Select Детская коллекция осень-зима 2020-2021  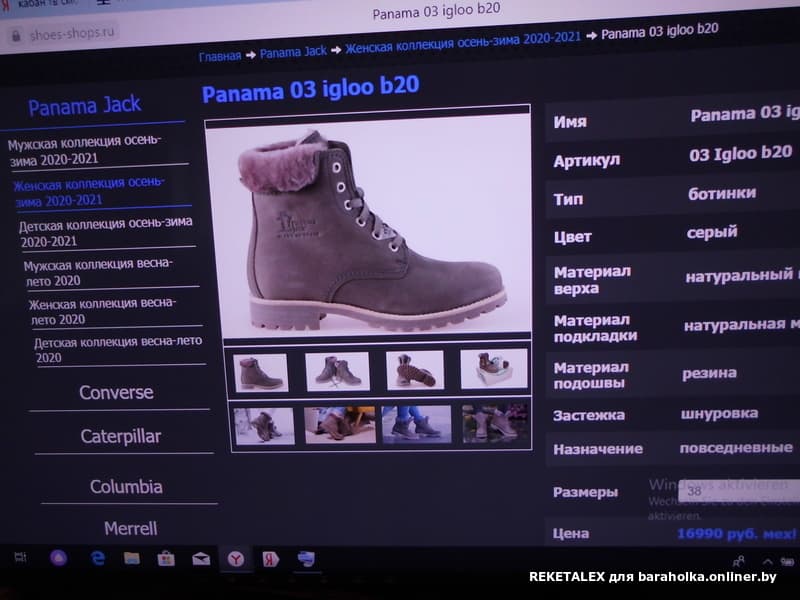(106, 232)
